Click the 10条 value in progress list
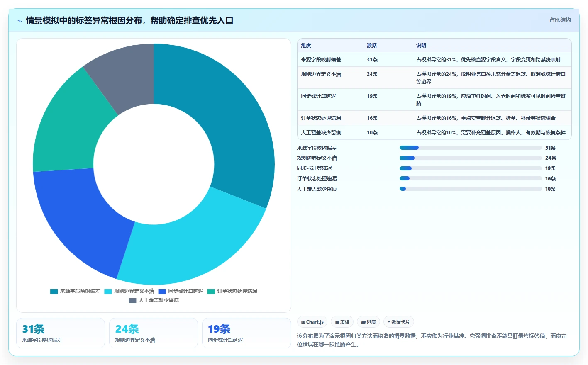588x365 pixels. (x=550, y=189)
